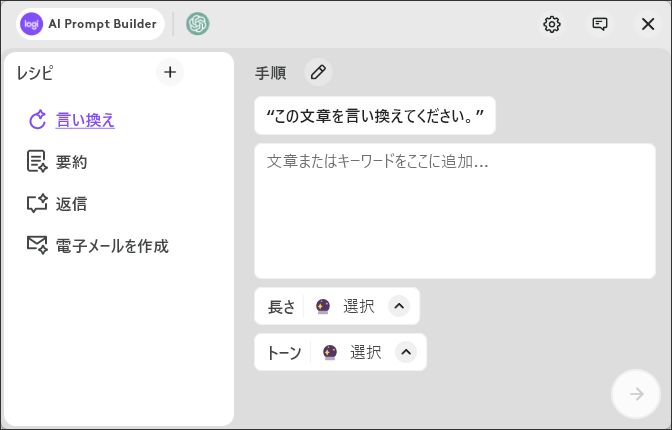Select the 要約 recipe label

pyautogui.click(x=71, y=162)
